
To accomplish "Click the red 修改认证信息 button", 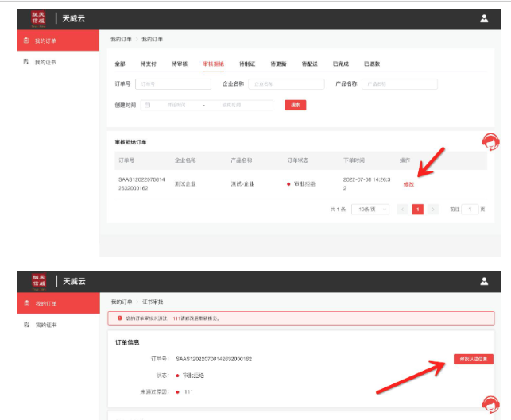I will 472,359.
